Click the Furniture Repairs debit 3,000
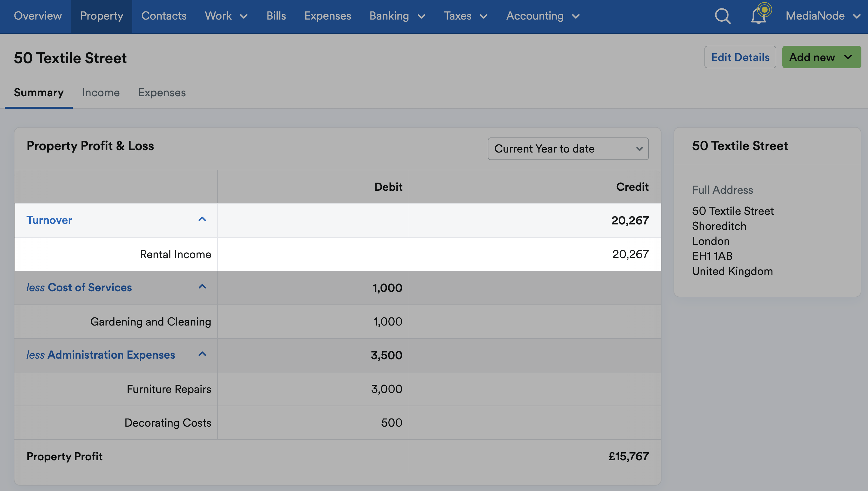Viewport: 868px width, 491px height. coord(387,389)
